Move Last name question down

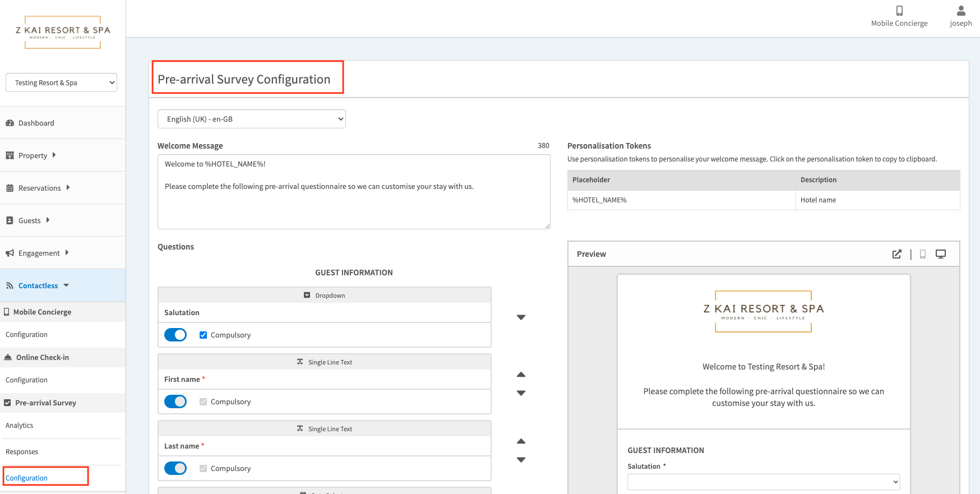[x=521, y=460]
